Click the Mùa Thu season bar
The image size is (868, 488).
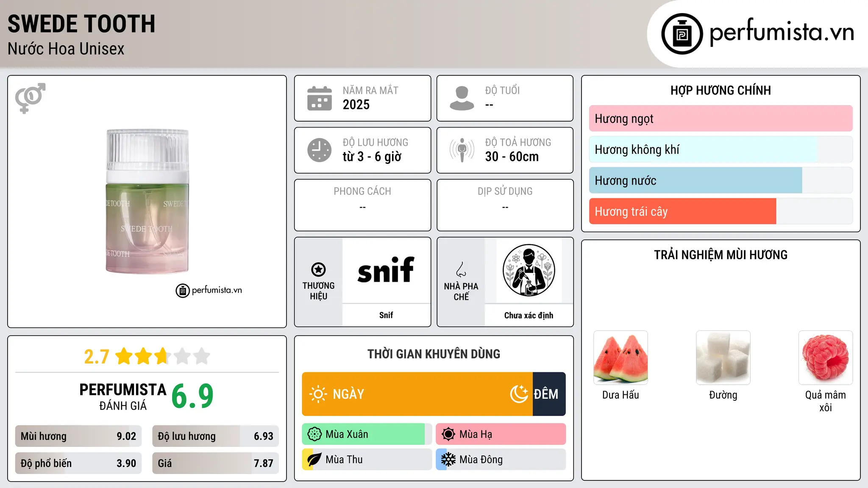coord(367,460)
